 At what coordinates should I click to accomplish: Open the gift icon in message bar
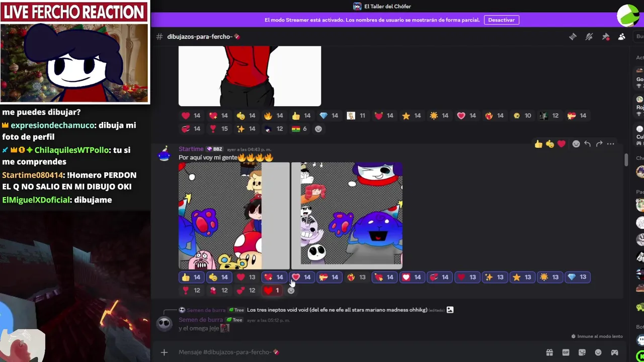tap(549, 352)
